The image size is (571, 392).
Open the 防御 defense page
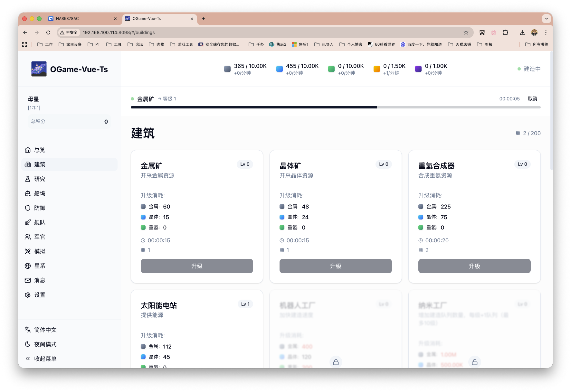(40, 208)
